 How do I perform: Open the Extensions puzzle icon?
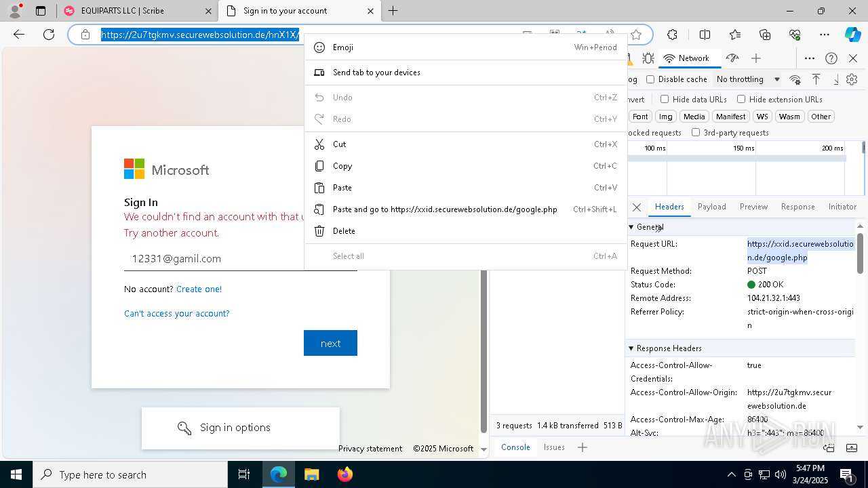point(672,35)
